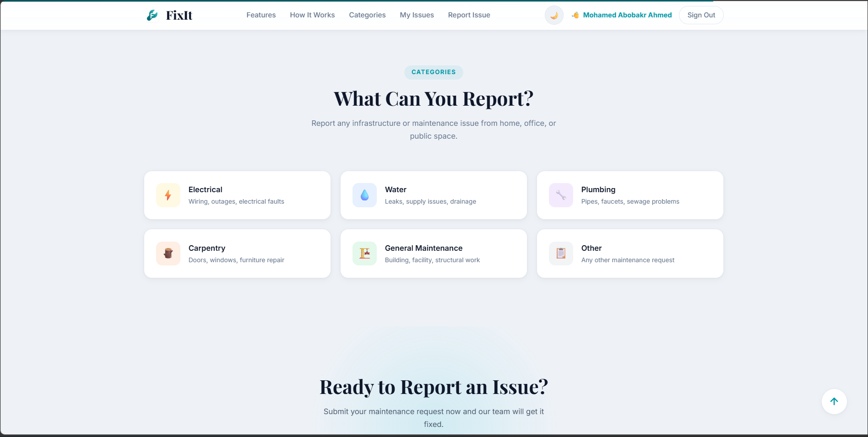Go to How It Works section
Viewport: 868px width, 437px height.
point(312,15)
